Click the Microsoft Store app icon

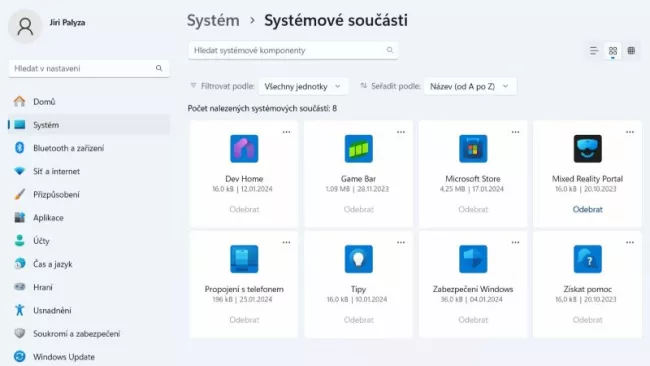coord(473,148)
